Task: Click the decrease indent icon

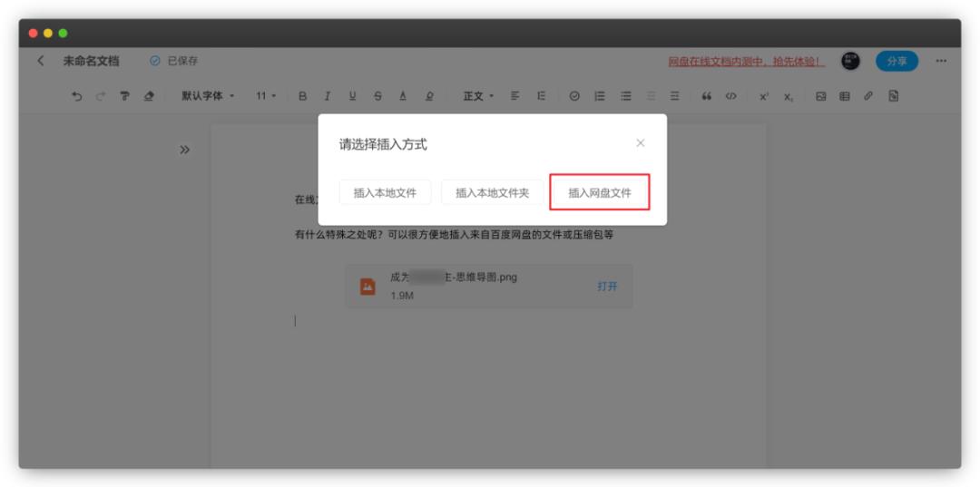Action: click(x=652, y=96)
